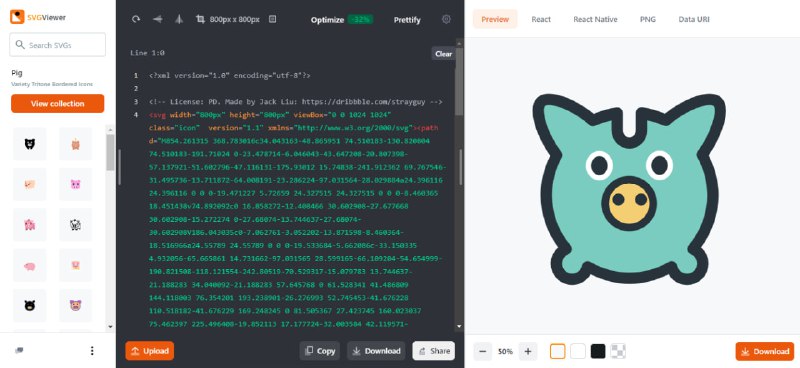800x368 pixels.
Task: Click the sidebar scrollbar down arrow
Action: tap(110, 327)
